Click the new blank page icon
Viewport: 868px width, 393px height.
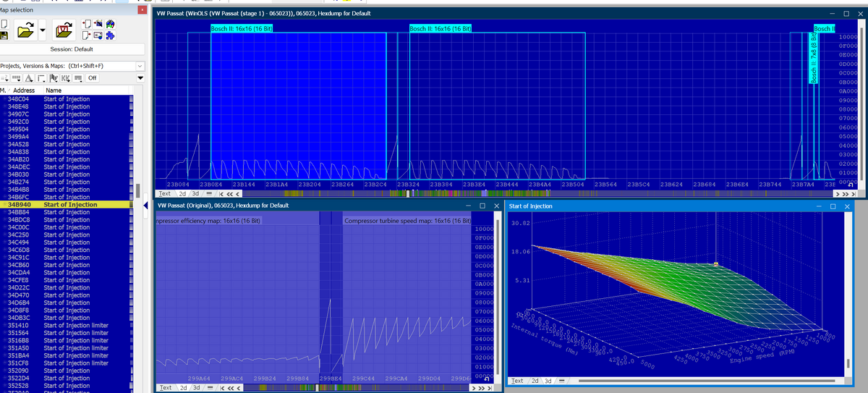pos(4,24)
